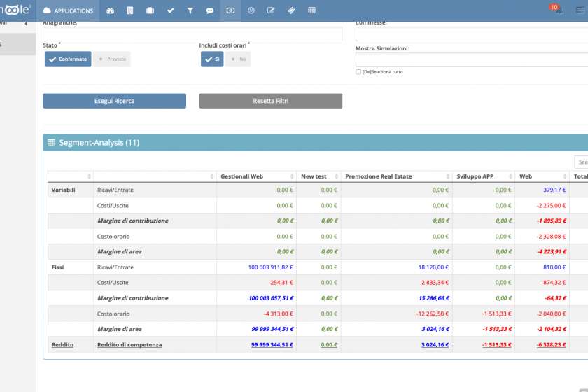Open the pencil edit note icon in top bar
This screenshot has width=588, height=392.
click(x=271, y=10)
